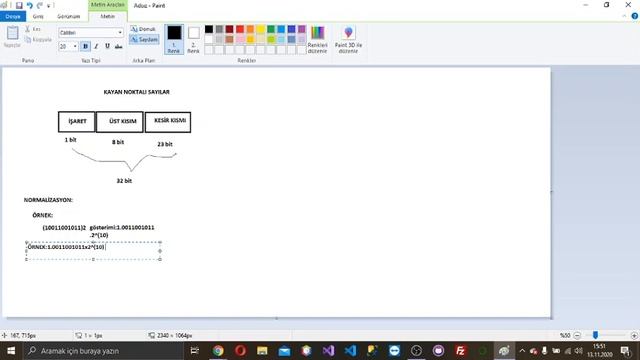Click the Kopyala copy button

[38, 40]
